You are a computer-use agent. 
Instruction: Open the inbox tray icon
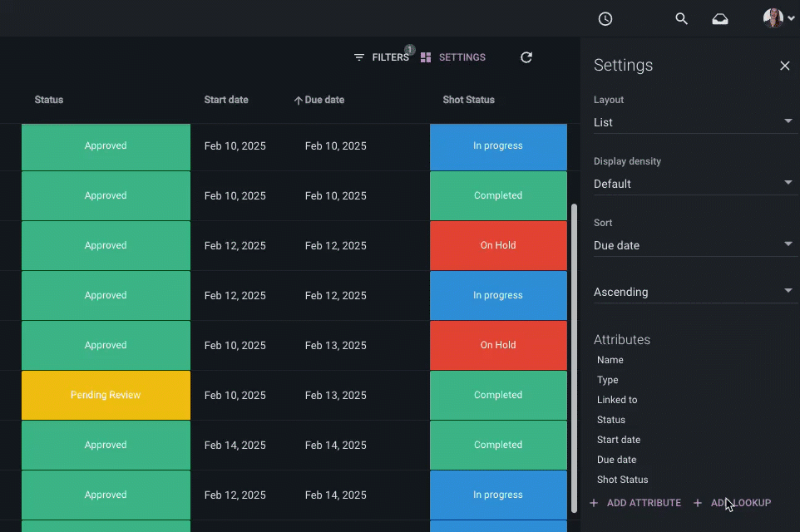click(x=720, y=19)
